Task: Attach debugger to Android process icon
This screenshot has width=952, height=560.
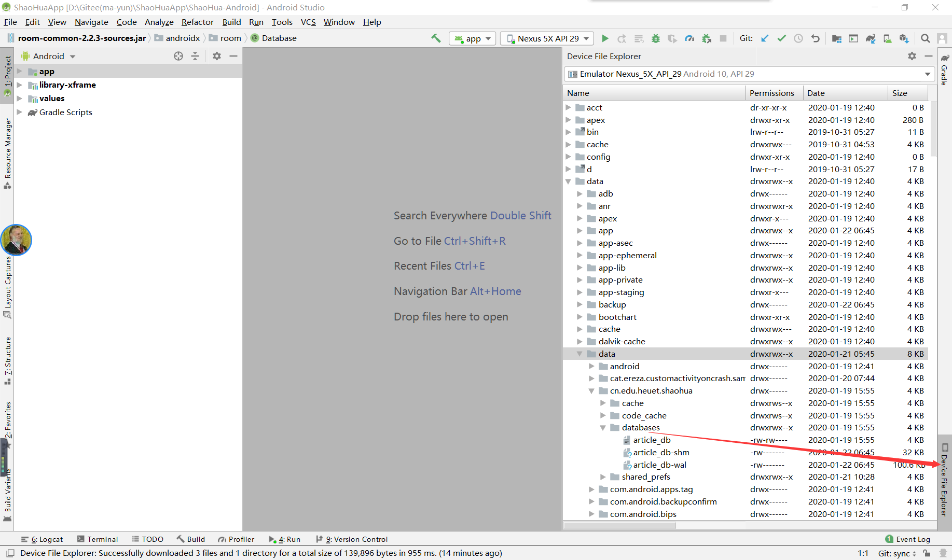Action: (707, 38)
